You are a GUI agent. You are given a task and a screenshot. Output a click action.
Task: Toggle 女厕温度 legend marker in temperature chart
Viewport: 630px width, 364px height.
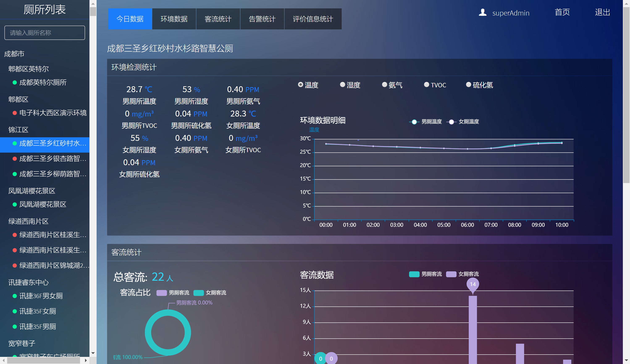(451, 122)
